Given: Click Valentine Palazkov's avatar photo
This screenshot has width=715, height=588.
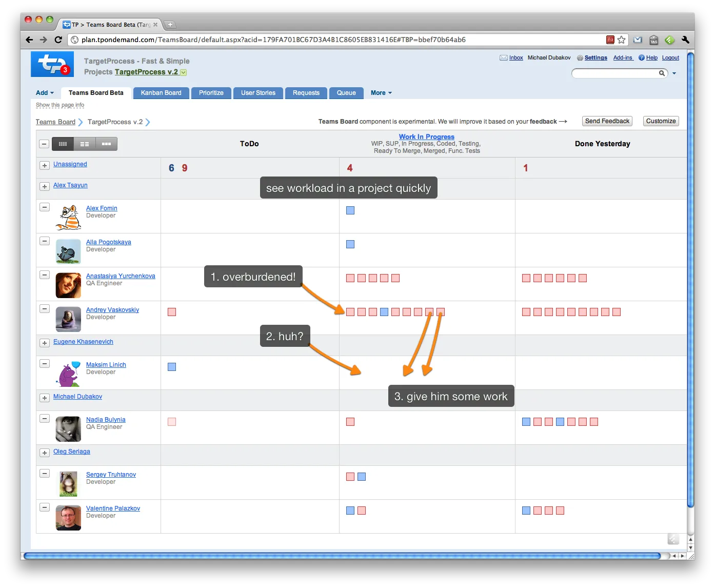Looking at the screenshot, I should pyautogui.click(x=68, y=518).
